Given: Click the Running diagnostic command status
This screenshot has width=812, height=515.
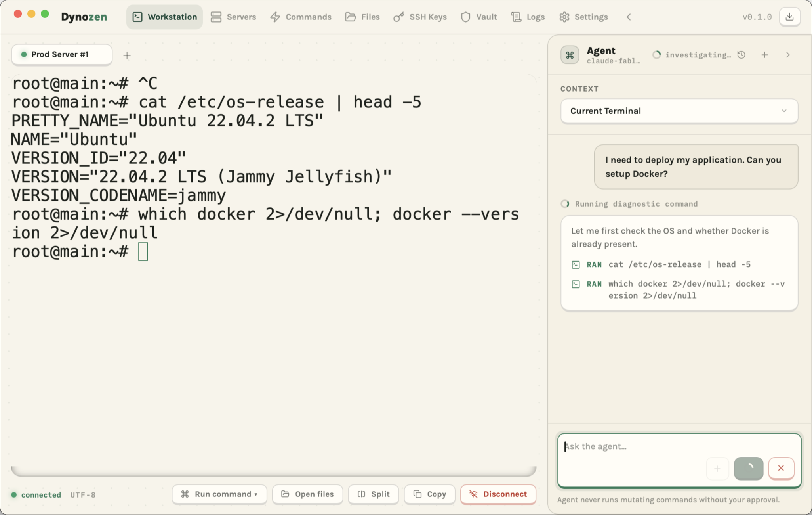Looking at the screenshot, I should click(x=629, y=204).
